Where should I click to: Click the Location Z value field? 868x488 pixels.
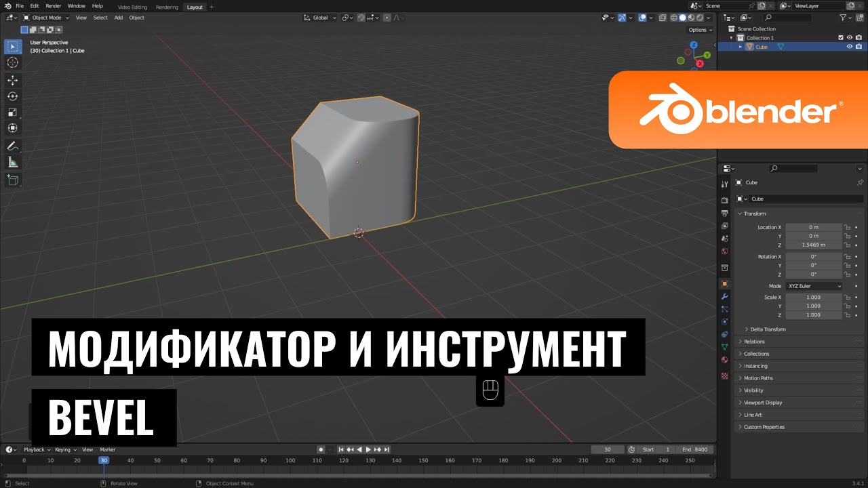(813, 245)
